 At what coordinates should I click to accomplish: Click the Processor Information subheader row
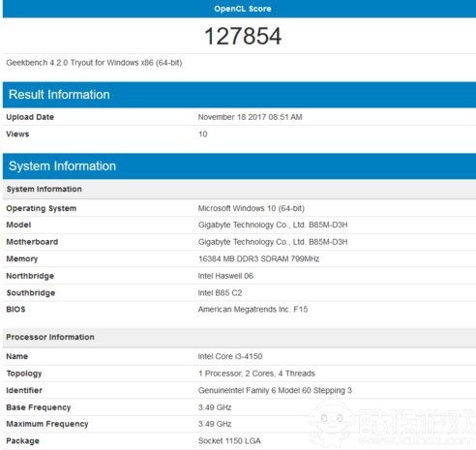point(239,338)
